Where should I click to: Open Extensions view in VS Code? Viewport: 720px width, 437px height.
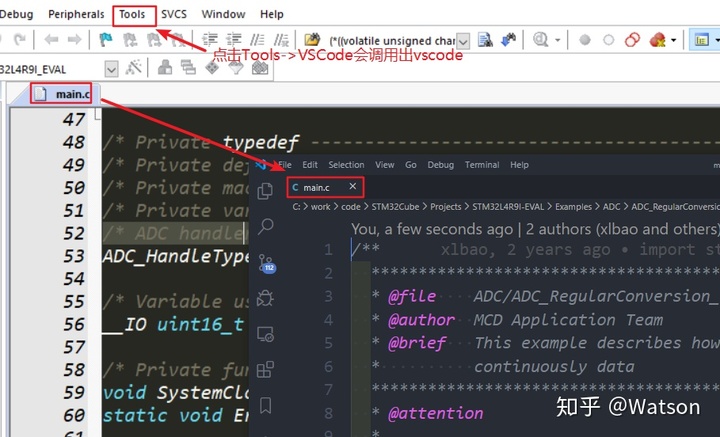pos(265,370)
